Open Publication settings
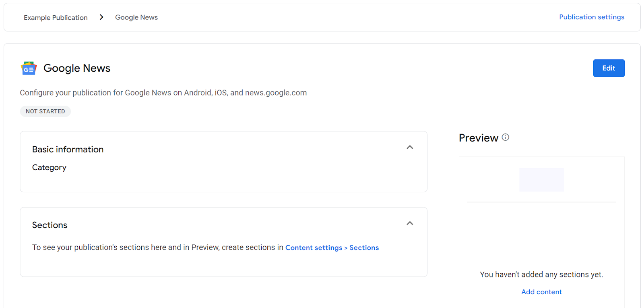Image resolution: width=644 pixels, height=308 pixels. pyautogui.click(x=592, y=17)
